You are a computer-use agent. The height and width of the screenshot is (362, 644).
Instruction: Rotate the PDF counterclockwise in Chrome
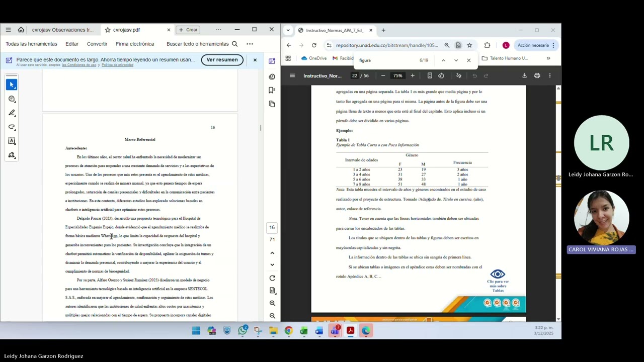441,76
